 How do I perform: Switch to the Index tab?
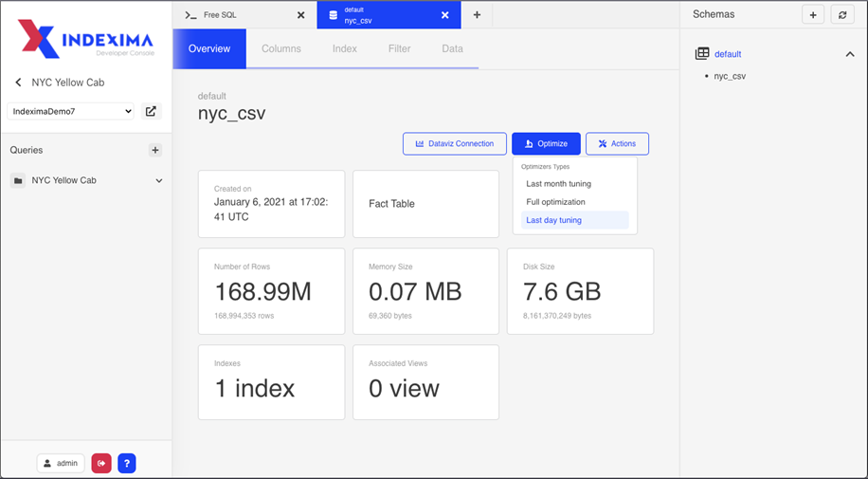[344, 48]
